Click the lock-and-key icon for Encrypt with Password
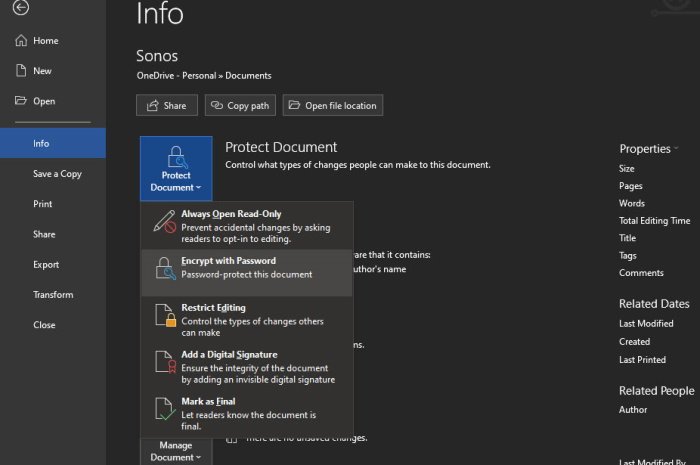This screenshot has width=700, height=465. [165, 268]
